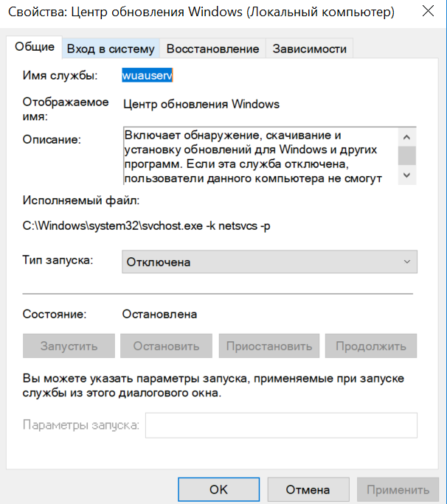447x504 pixels.
Task: Open the Зависимости tab
Action: [x=309, y=49]
